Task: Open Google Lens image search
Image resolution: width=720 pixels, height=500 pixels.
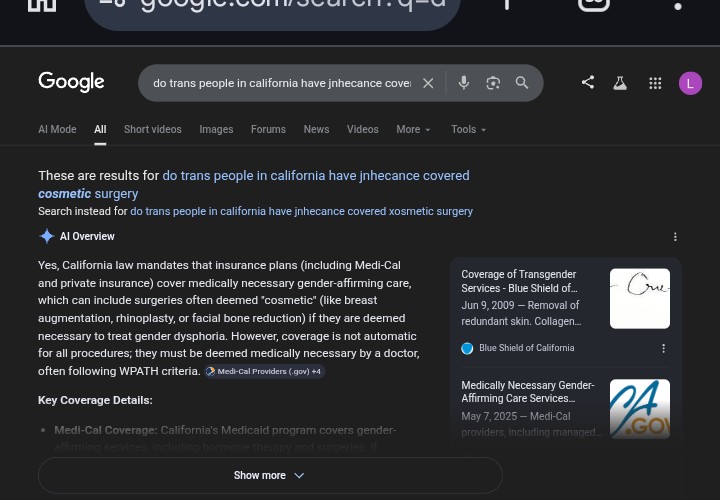Action: click(x=492, y=83)
